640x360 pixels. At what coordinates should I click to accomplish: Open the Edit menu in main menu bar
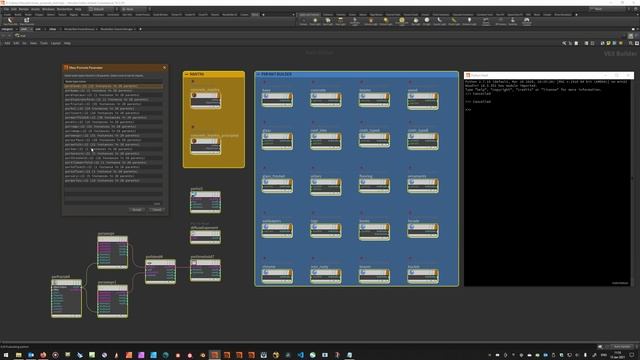pos(14,9)
